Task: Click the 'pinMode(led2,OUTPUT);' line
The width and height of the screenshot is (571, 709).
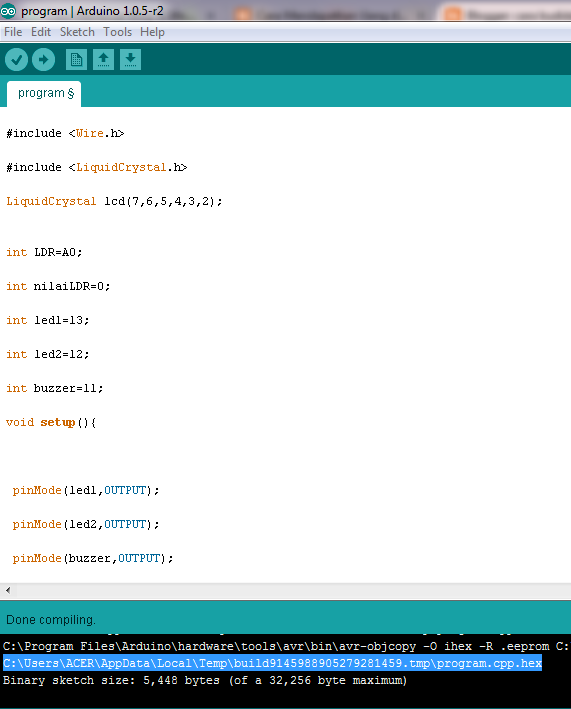Action: [x=86, y=524]
